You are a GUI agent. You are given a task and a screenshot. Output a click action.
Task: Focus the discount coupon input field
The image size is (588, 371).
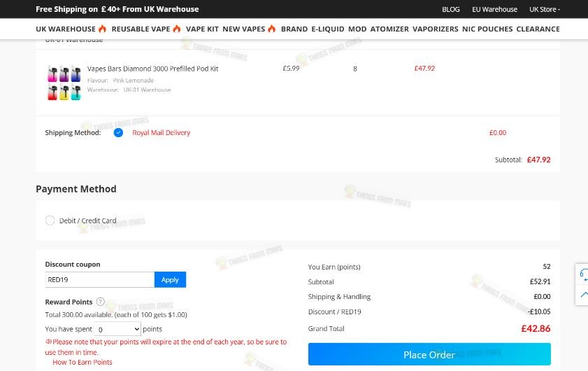100,280
